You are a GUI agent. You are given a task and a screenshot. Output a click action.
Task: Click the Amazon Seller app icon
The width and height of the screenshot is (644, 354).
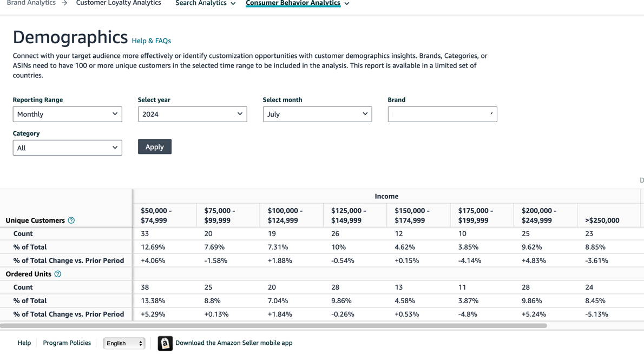coord(165,343)
